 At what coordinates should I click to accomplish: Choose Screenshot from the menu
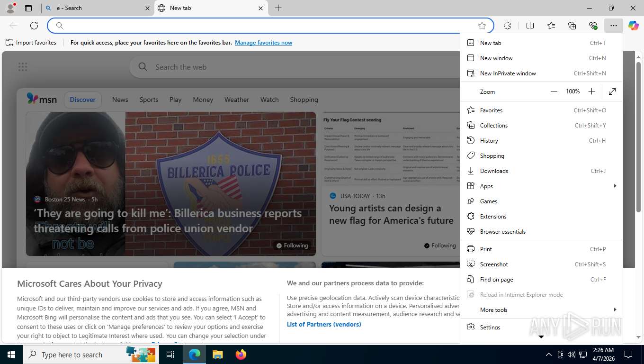click(x=541, y=264)
